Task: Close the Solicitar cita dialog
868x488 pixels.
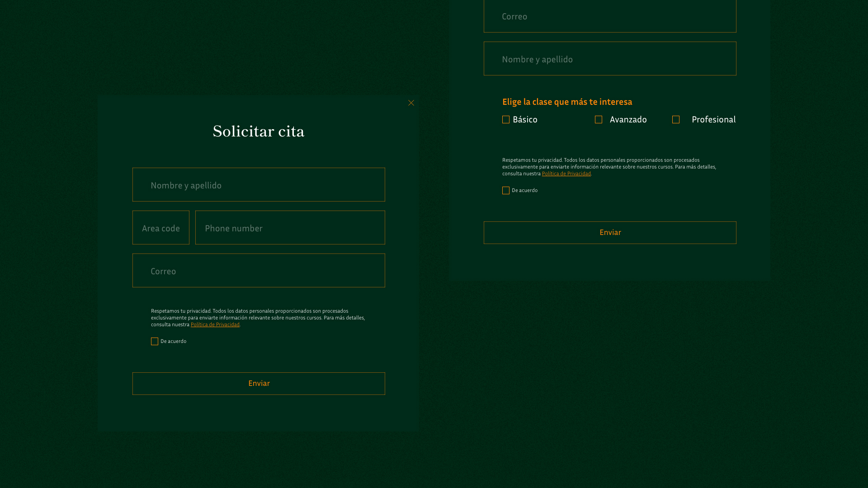Action: pos(411,103)
